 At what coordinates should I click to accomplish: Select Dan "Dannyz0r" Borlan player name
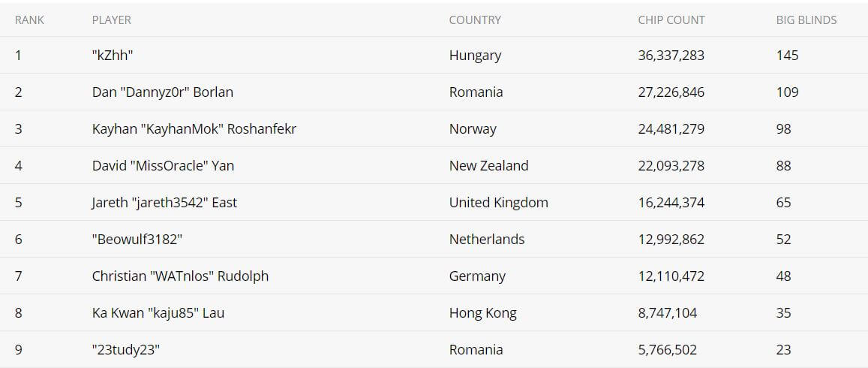click(163, 92)
